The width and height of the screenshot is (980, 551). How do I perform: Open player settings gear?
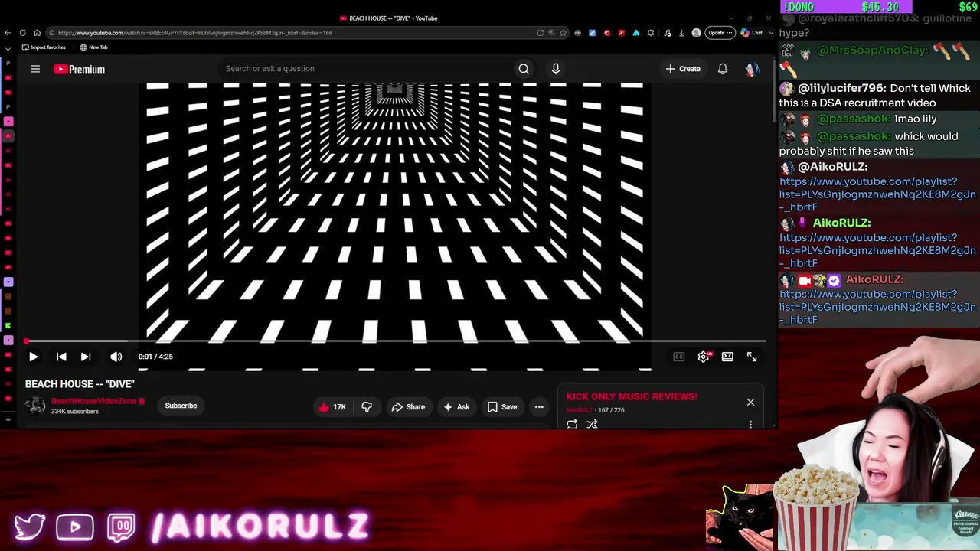pyautogui.click(x=704, y=357)
